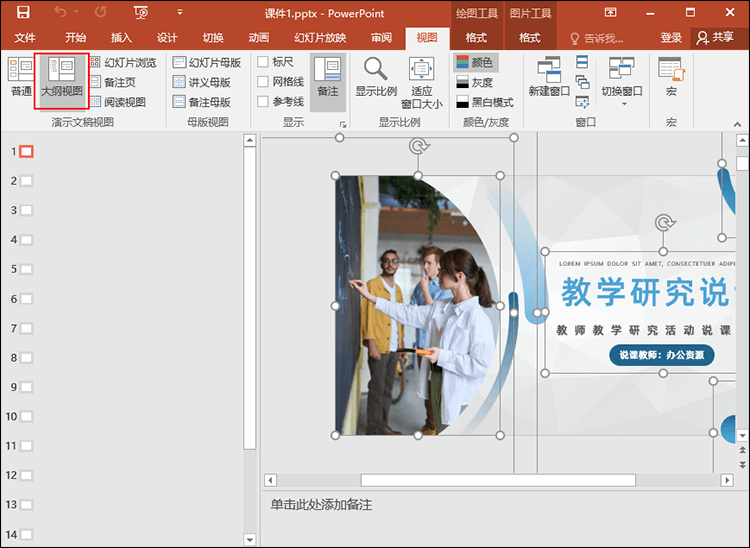Click the 说课教师：办公资源 pill label
This screenshot has height=548, width=750.
pos(662,355)
